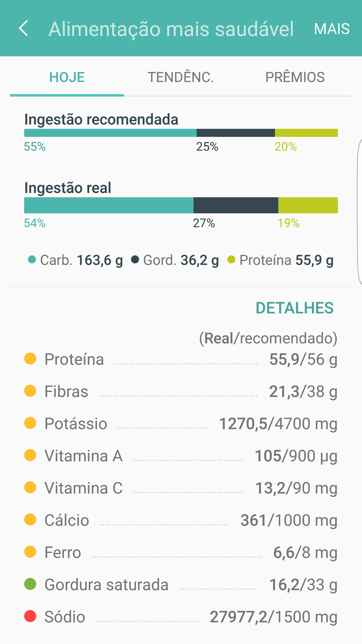Image resolution: width=362 pixels, height=644 pixels.
Task: Switch to the HOJE tab
Action: click(67, 77)
